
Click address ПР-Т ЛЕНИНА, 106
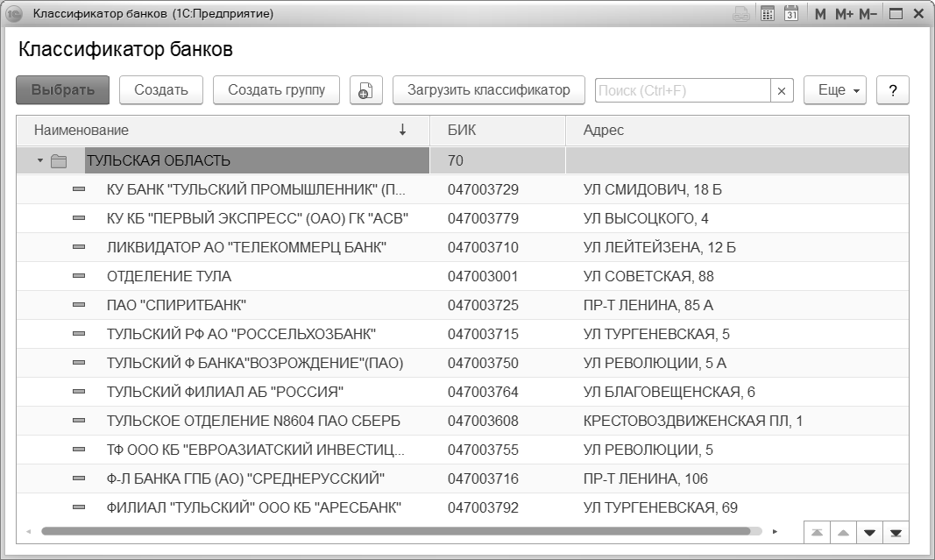coord(645,478)
